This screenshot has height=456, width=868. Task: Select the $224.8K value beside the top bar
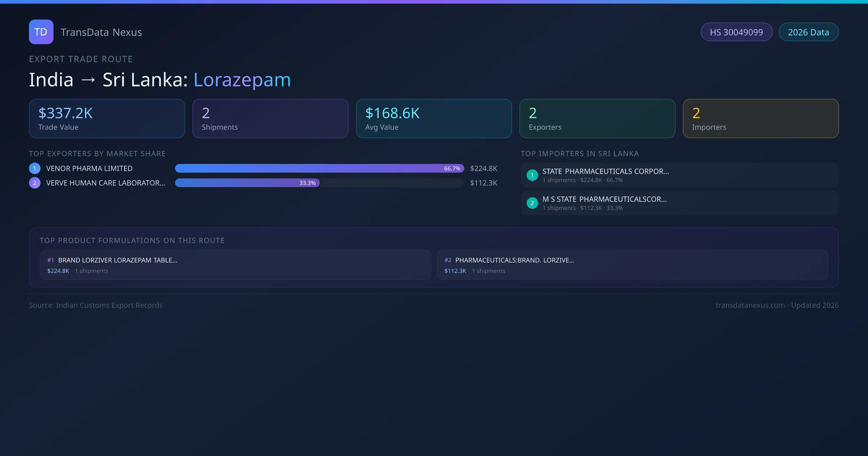484,168
